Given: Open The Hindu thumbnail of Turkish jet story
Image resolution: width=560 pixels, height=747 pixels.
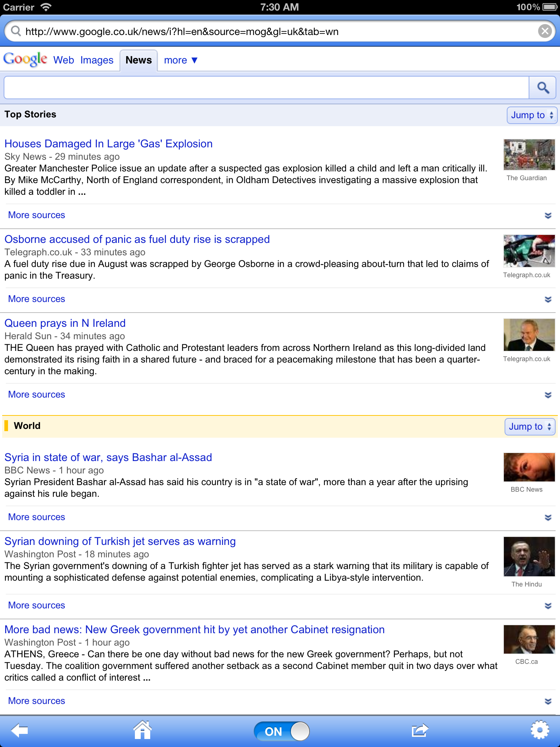Looking at the screenshot, I should coord(529,557).
